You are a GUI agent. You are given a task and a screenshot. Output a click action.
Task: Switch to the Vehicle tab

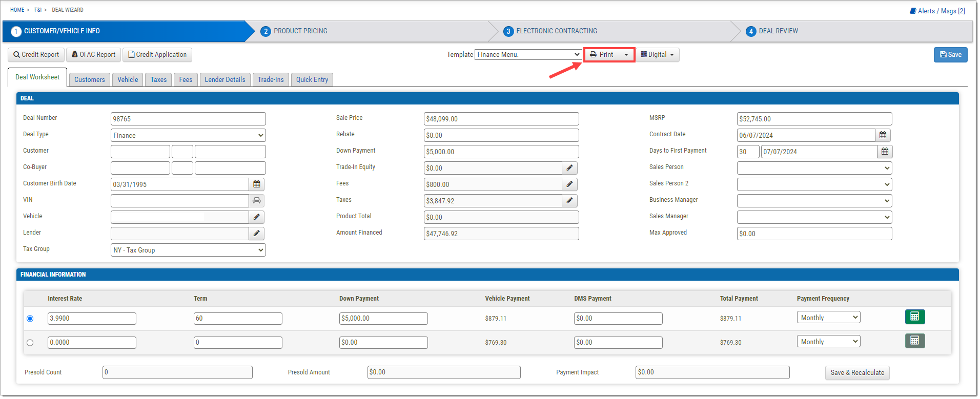(x=128, y=80)
